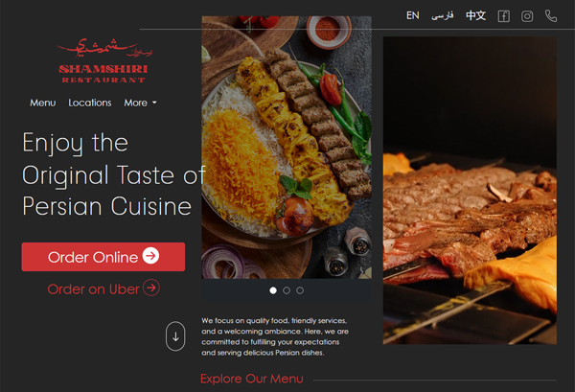Click the scroll-down arrow icon

point(175,336)
